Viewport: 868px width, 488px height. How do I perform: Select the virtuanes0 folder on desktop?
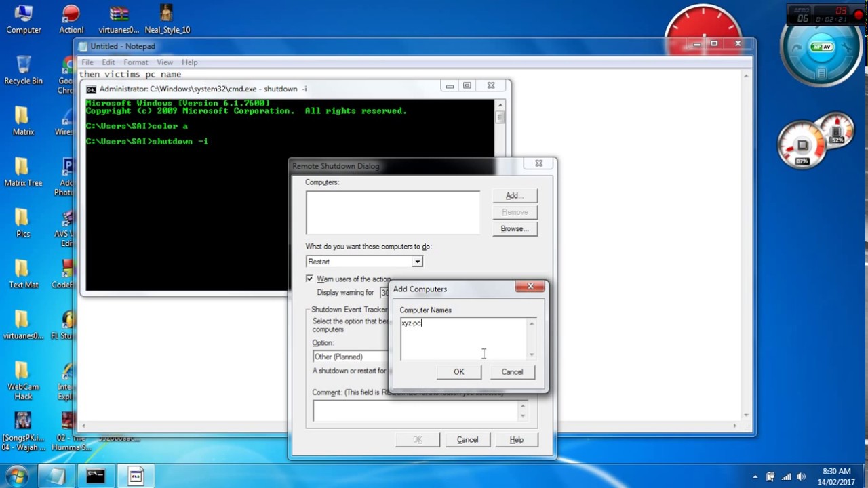point(23,324)
